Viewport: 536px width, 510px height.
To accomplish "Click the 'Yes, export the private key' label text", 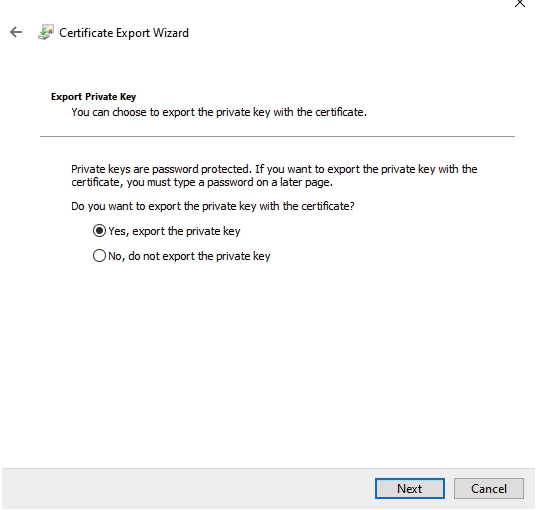I will pos(174,231).
